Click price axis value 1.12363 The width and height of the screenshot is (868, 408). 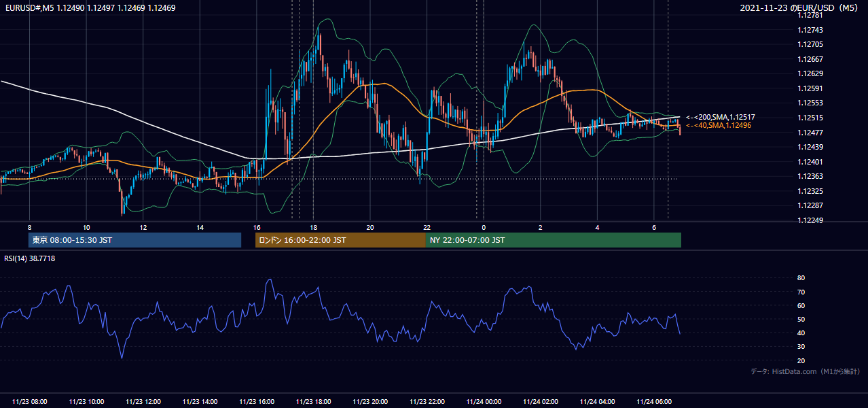[810, 176]
